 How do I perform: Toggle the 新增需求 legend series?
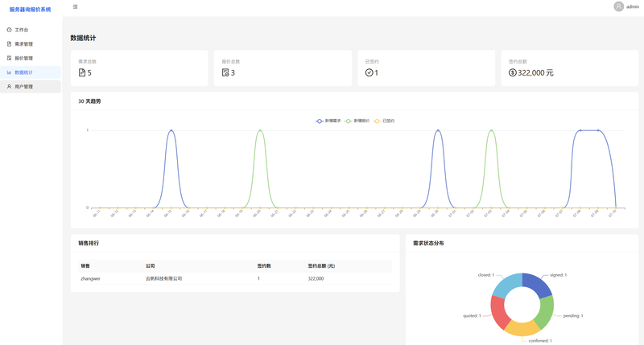328,121
